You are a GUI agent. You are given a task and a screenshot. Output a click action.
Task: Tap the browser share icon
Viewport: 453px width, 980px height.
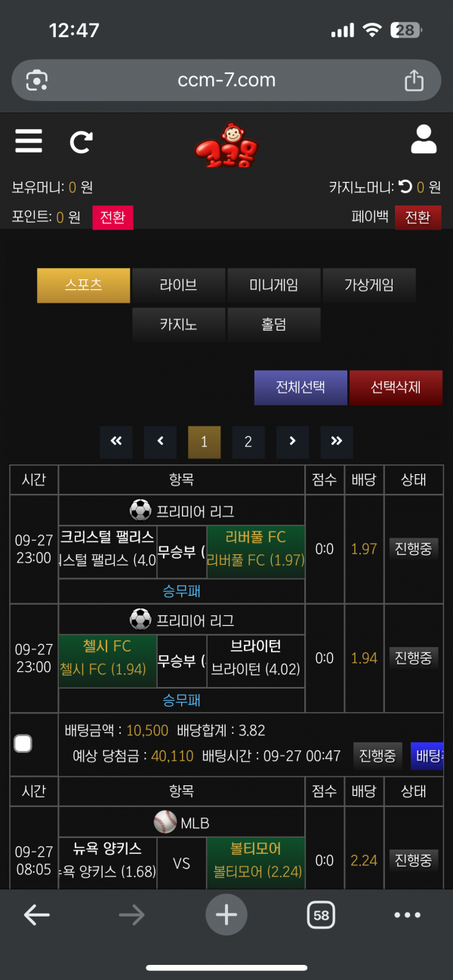click(x=414, y=80)
